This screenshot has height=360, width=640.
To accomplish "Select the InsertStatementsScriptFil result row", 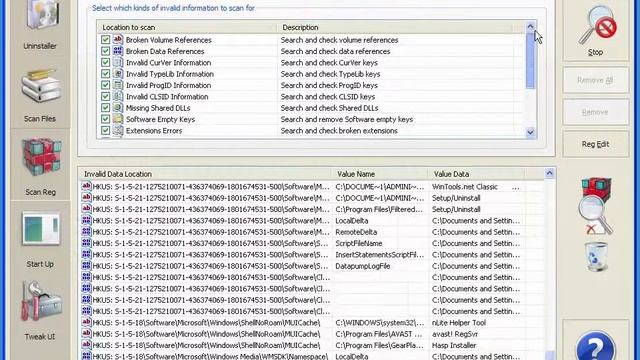I will tap(302, 255).
